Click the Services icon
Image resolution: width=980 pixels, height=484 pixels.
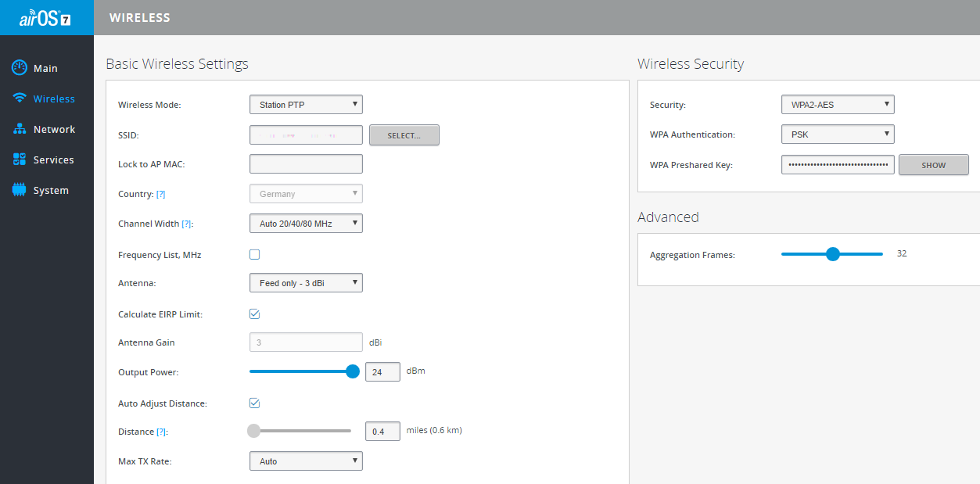[x=20, y=160]
